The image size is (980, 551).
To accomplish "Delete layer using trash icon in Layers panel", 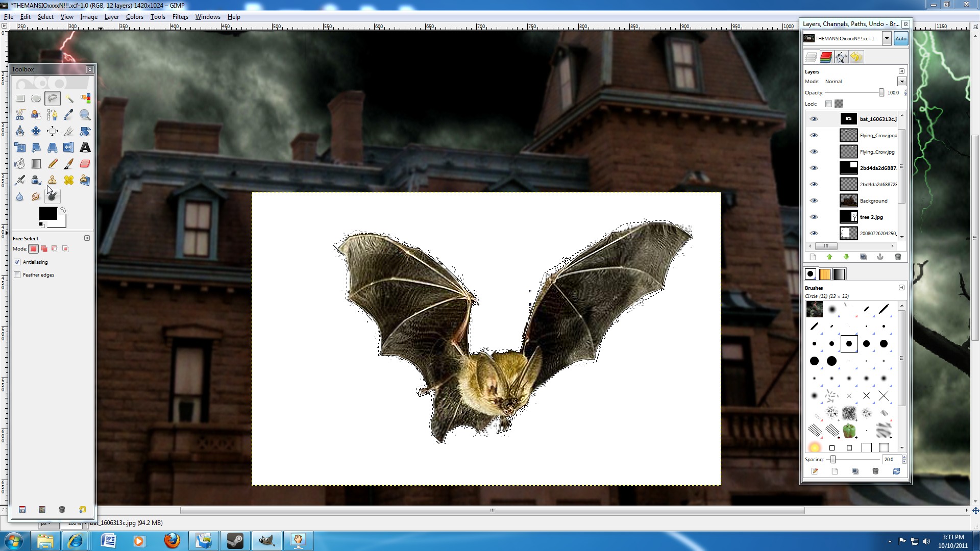I will point(898,257).
